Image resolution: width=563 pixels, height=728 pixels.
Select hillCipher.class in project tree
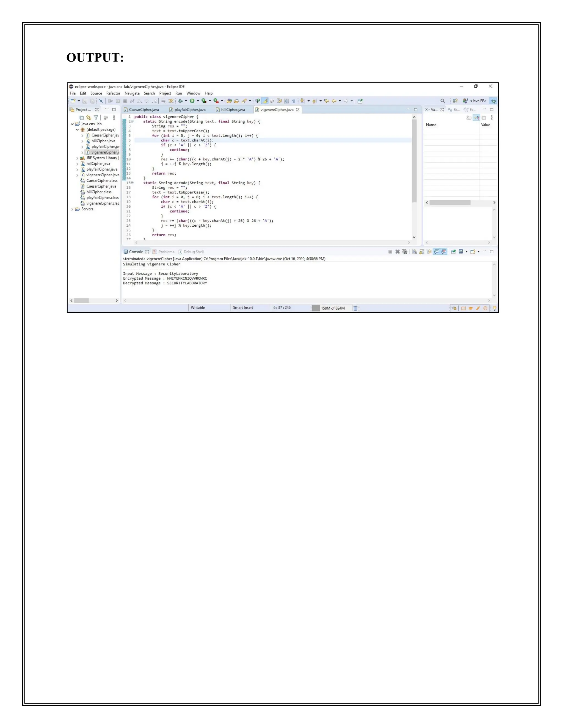99,192
